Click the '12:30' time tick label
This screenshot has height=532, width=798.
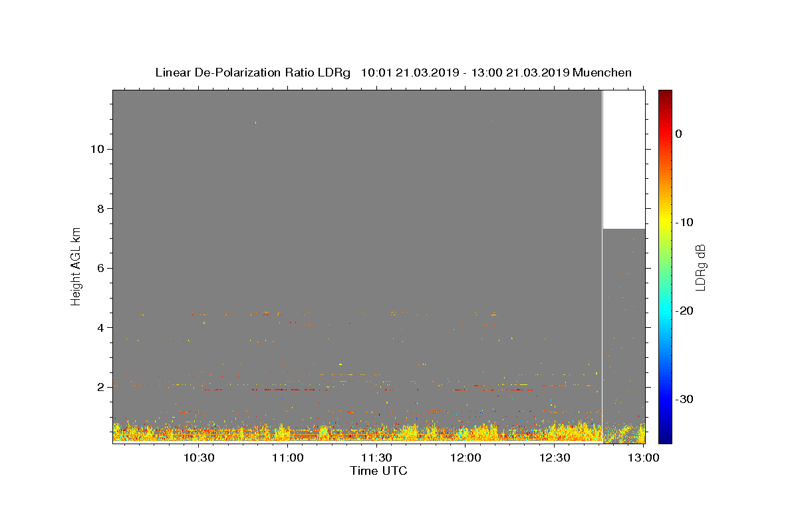tap(555, 458)
